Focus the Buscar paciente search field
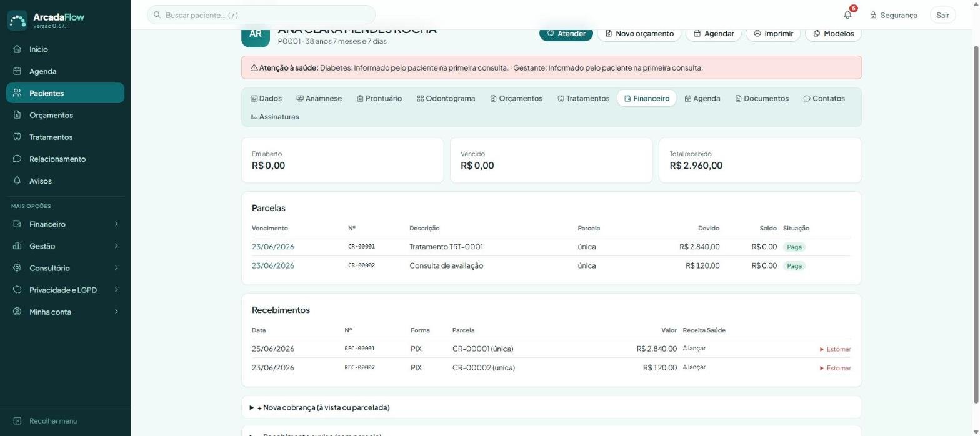Screen dimensions: 980x436 [261, 15]
